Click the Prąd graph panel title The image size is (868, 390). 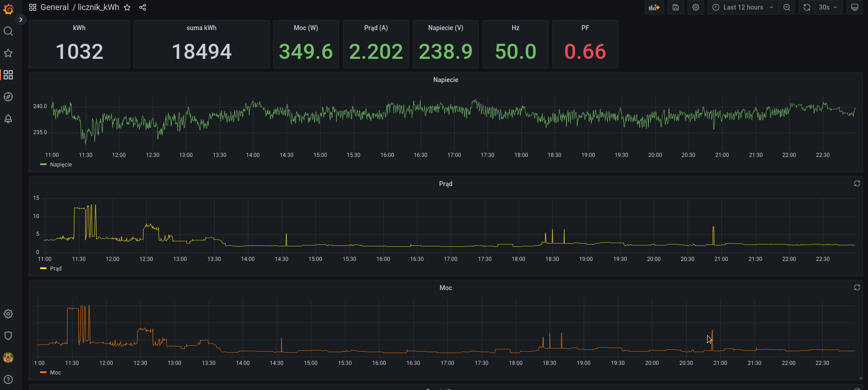click(x=445, y=184)
